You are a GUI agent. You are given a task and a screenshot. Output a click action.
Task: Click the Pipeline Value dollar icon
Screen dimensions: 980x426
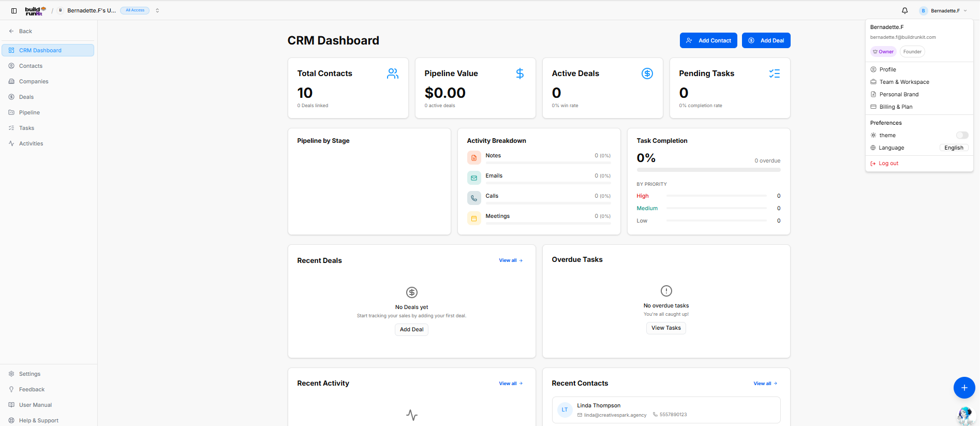point(520,74)
